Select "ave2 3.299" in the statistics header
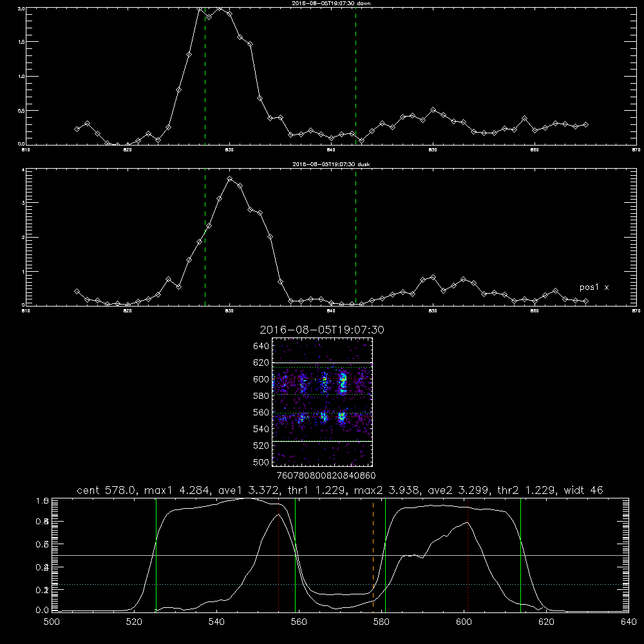Viewport: 644px width, 644px height. [459, 490]
